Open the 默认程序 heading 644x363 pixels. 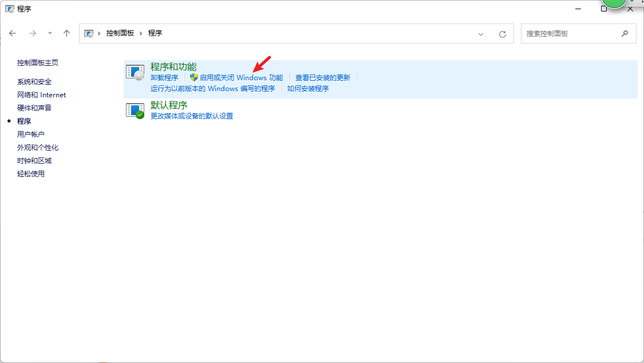[169, 105]
